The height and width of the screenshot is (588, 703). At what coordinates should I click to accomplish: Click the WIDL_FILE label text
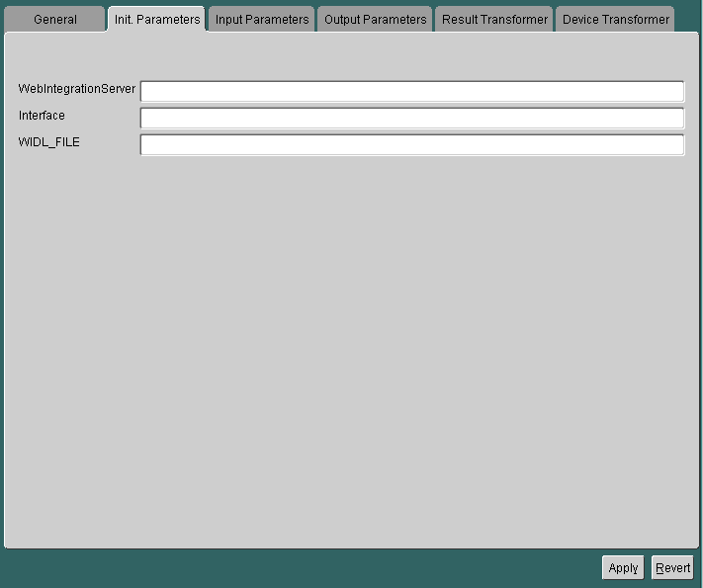tap(48, 142)
